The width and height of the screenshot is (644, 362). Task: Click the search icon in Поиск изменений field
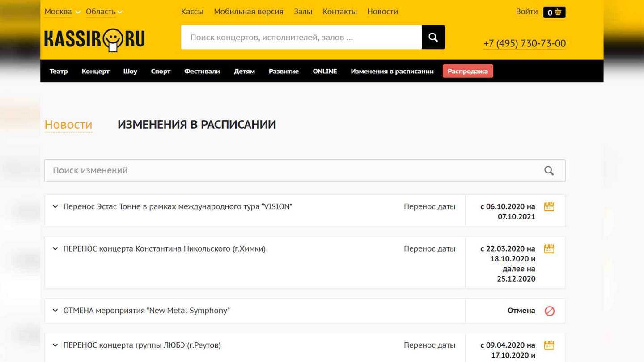click(549, 171)
